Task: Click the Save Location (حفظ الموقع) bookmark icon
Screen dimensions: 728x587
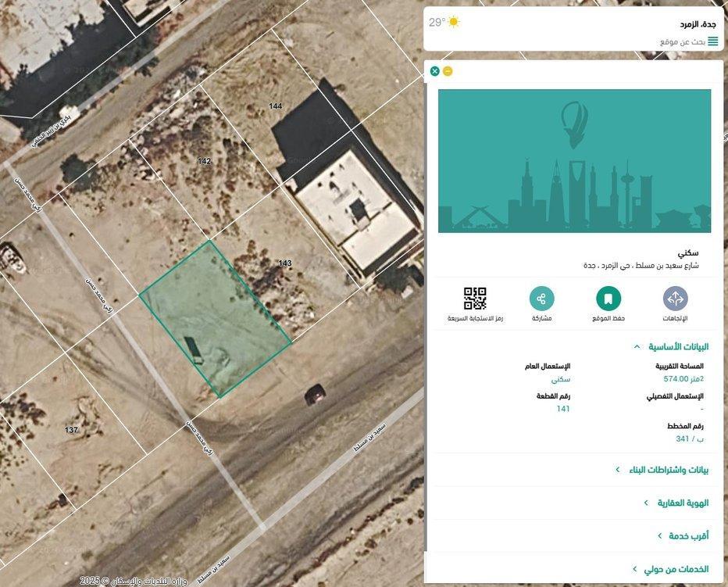Action: pos(608,299)
